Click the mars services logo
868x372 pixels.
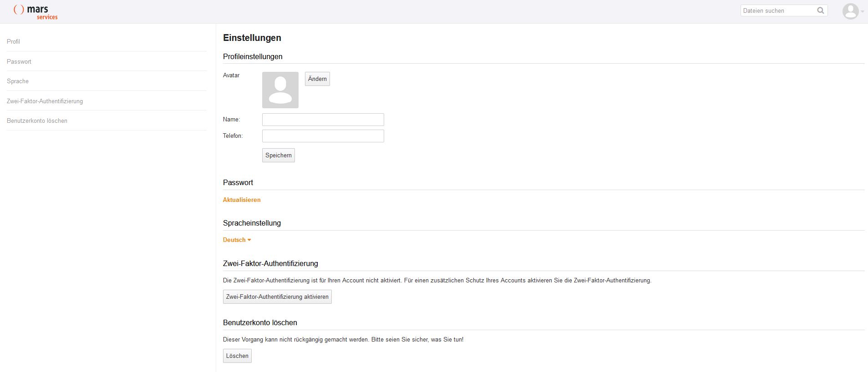pyautogui.click(x=36, y=12)
